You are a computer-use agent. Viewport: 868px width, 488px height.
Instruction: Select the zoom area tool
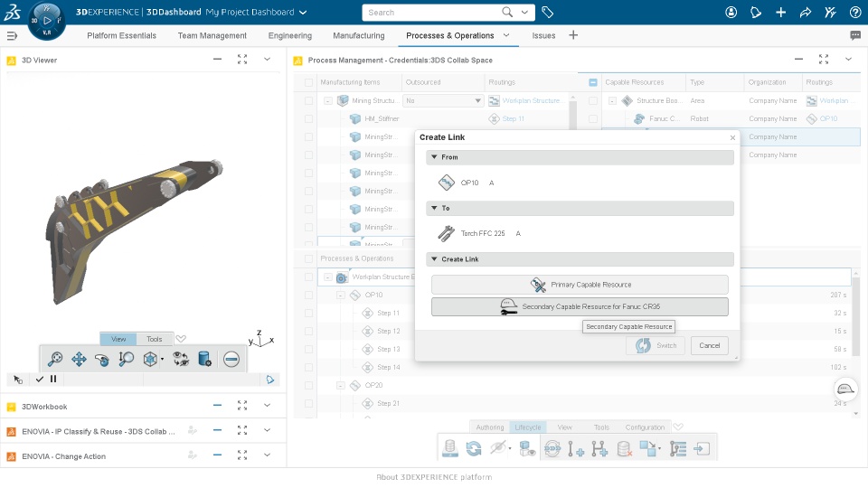[x=126, y=359]
